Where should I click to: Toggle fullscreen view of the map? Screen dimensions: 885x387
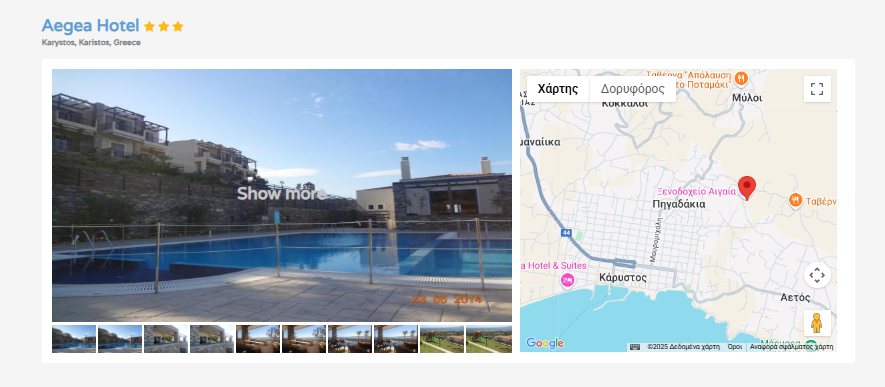[x=817, y=89]
